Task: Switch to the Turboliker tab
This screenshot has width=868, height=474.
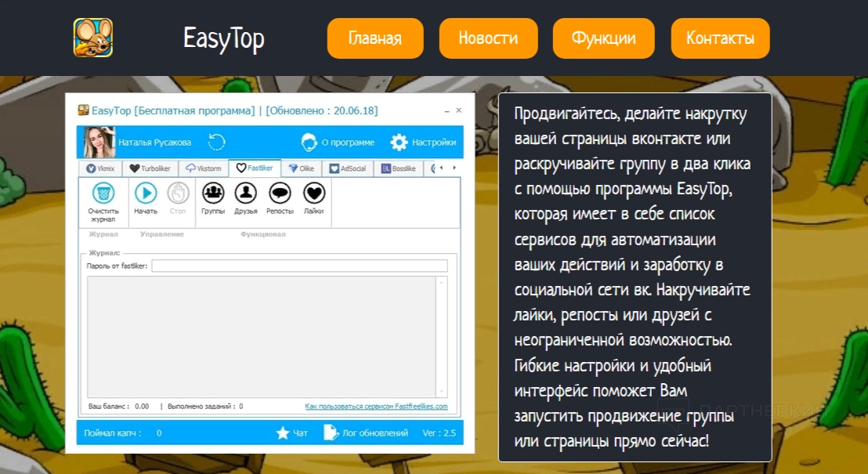Action: point(150,168)
